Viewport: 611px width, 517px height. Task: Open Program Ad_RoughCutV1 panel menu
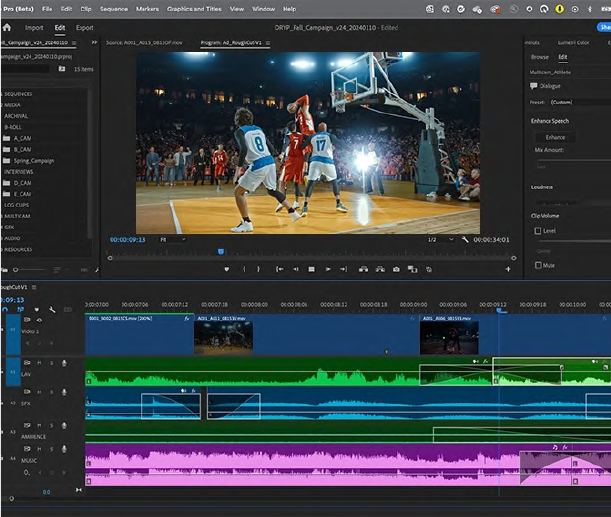[268, 42]
